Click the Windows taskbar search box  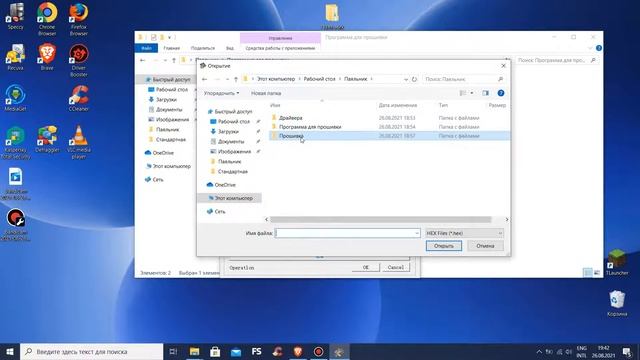pos(91,351)
